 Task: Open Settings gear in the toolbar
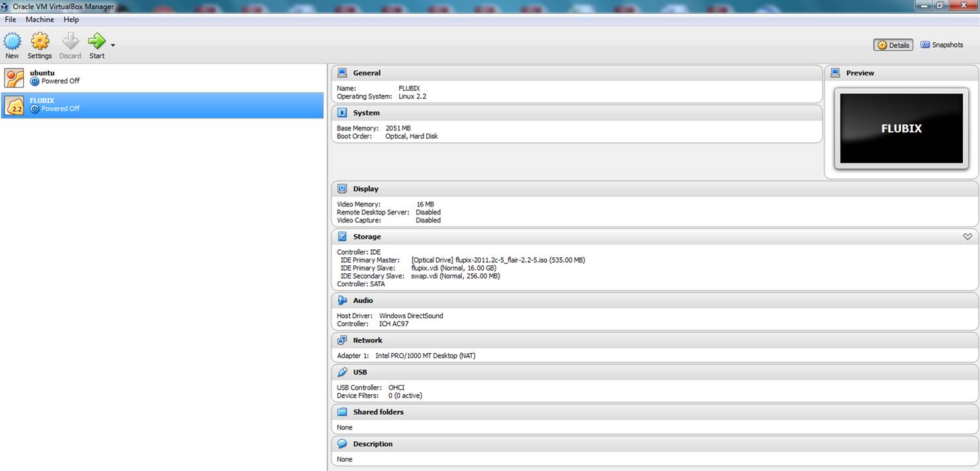click(x=40, y=42)
